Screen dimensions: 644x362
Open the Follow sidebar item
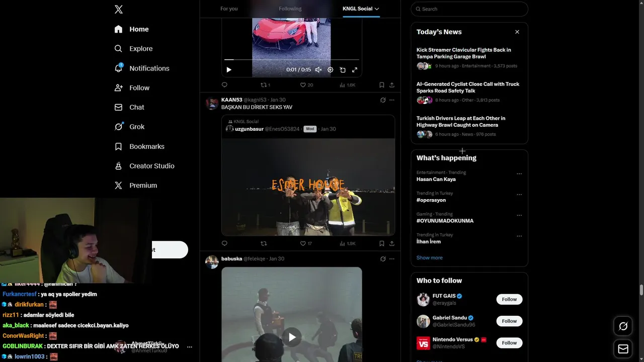click(132, 88)
